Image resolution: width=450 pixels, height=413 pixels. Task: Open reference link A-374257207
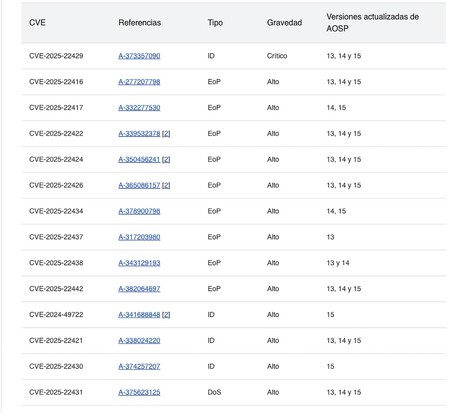[139, 366]
